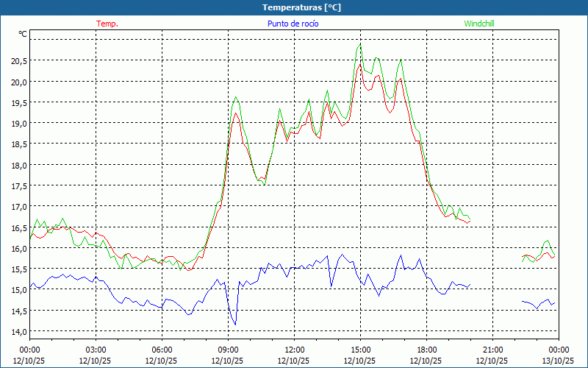The width and height of the screenshot is (588, 368).
Task: Select the red Temp. legend label
Action: point(107,24)
